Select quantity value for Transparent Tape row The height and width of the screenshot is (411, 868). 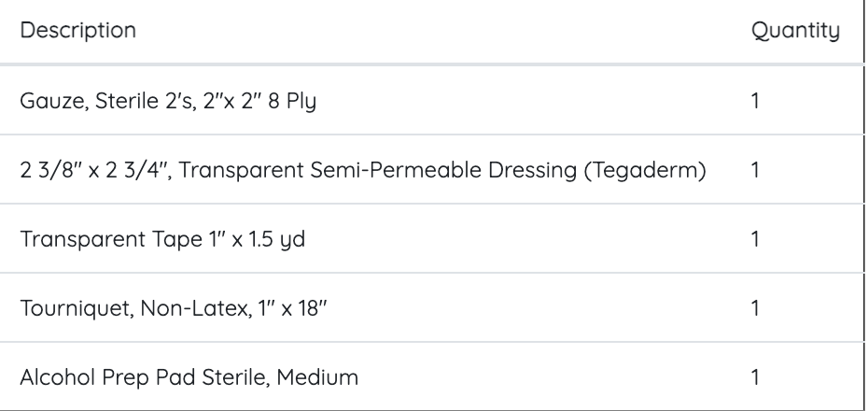point(755,239)
